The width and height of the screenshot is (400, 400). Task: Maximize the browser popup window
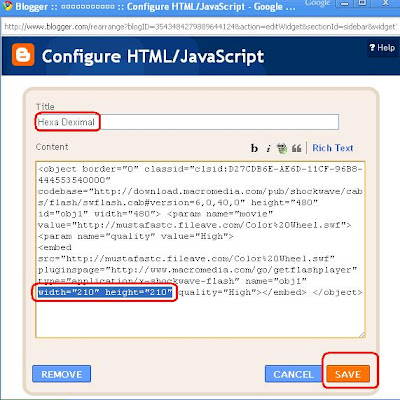[363, 3]
